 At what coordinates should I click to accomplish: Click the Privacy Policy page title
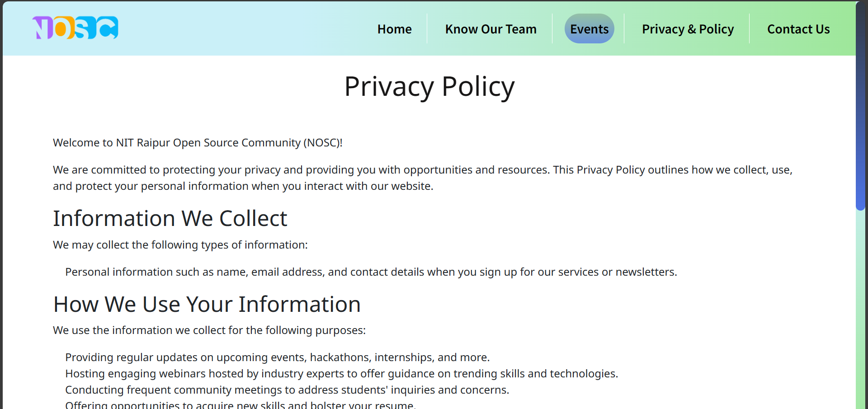pos(429,86)
